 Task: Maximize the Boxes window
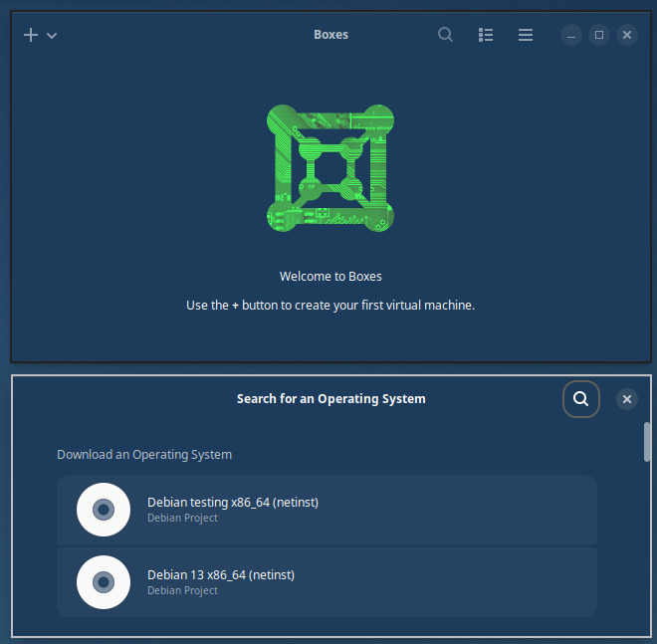(x=598, y=35)
